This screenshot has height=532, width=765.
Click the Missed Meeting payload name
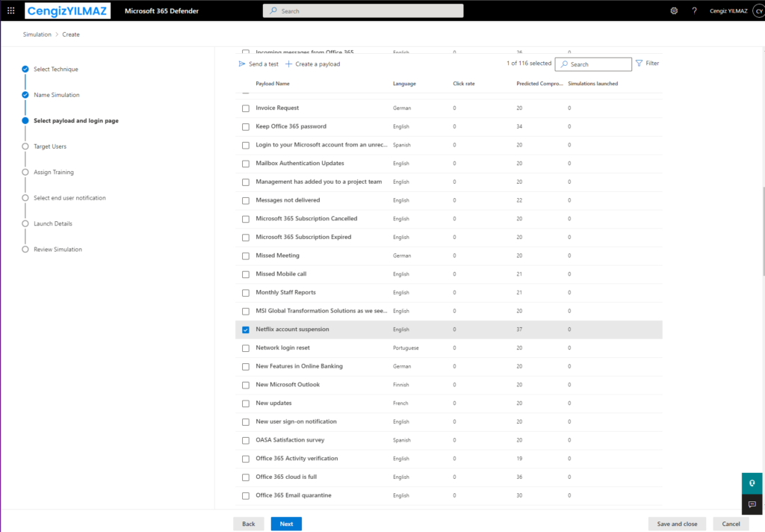(x=278, y=256)
